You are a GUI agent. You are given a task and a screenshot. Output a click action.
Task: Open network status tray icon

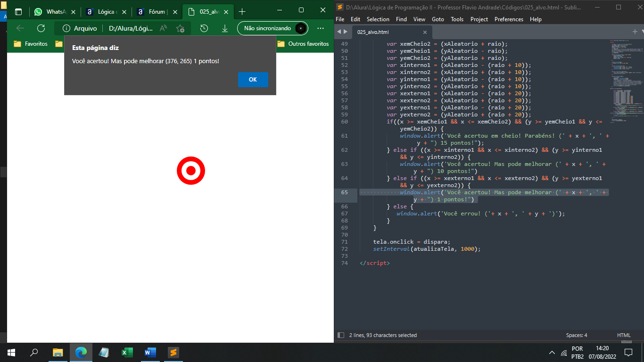pos(564,353)
